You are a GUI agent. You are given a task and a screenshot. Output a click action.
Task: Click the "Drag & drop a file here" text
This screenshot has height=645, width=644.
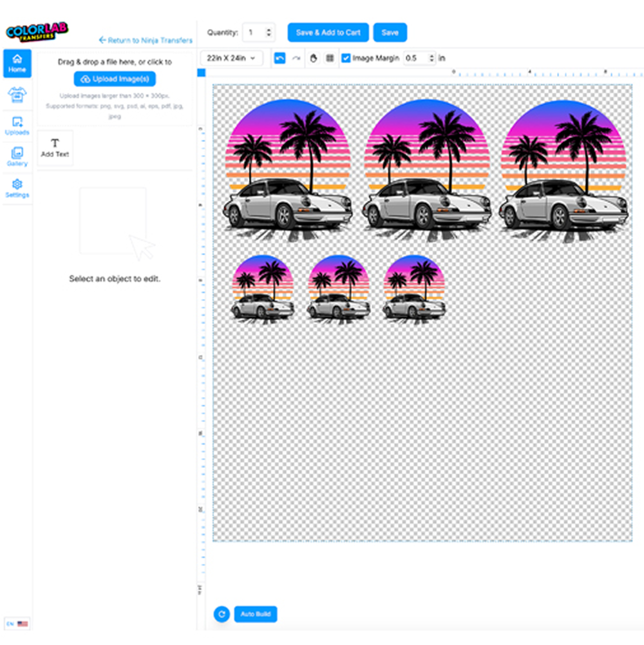pyautogui.click(x=115, y=62)
